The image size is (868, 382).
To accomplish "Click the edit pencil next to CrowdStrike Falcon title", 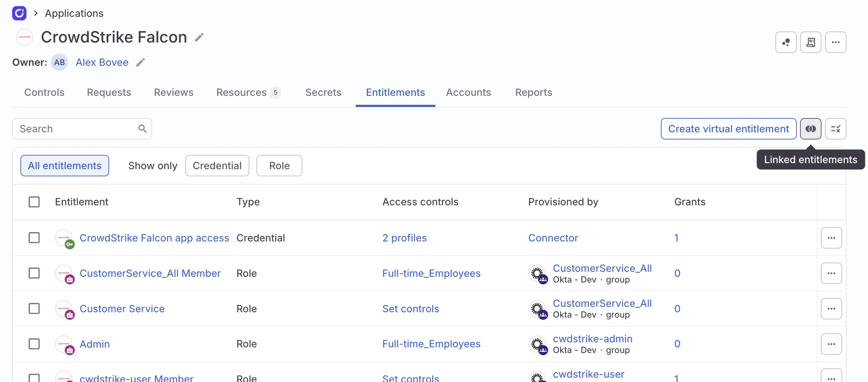I will pyautogui.click(x=199, y=36).
